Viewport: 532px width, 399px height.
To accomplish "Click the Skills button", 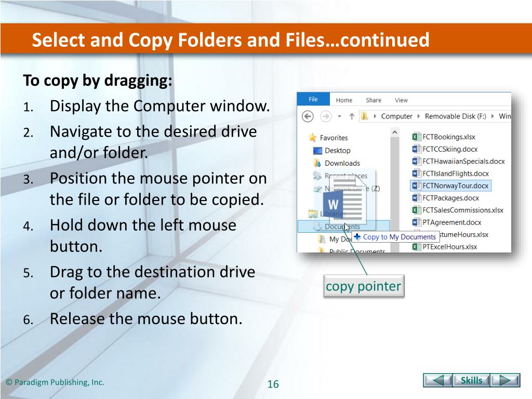I will 471,380.
